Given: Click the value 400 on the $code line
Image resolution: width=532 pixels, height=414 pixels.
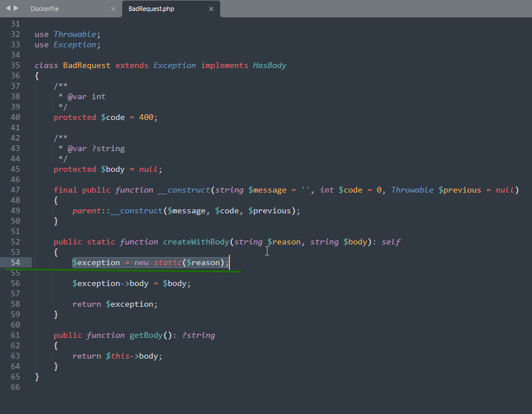Looking at the screenshot, I should 146,117.
